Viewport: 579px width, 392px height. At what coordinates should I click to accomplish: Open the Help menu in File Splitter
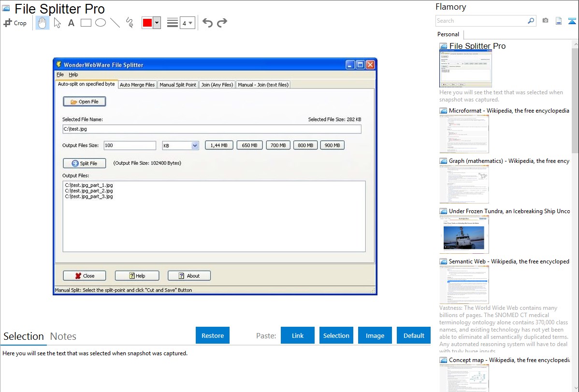(73, 74)
